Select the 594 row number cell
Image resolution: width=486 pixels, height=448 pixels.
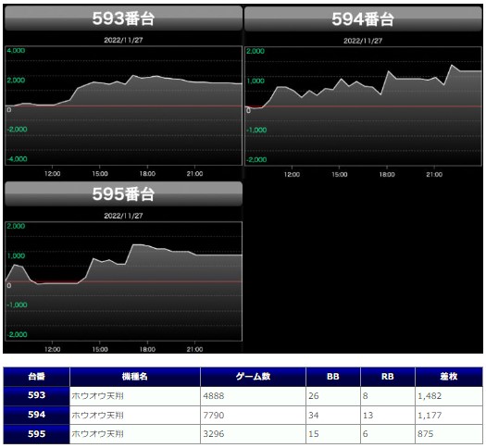(x=37, y=415)
